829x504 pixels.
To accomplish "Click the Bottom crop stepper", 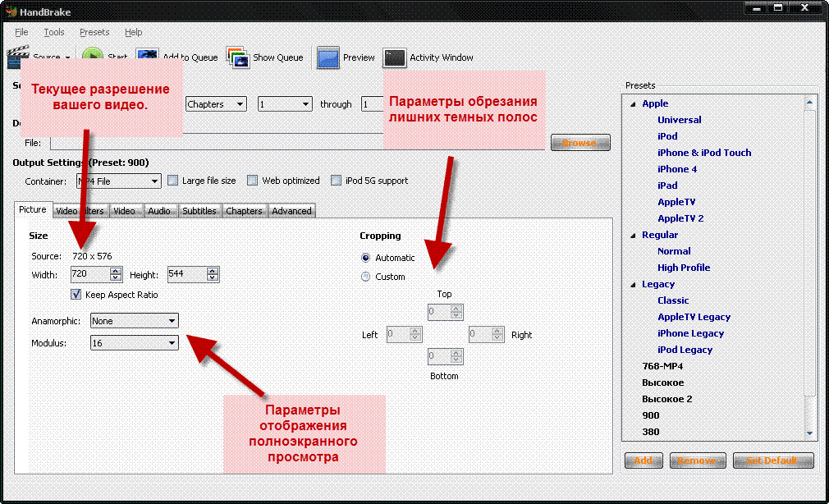I will tap(457, 356).
